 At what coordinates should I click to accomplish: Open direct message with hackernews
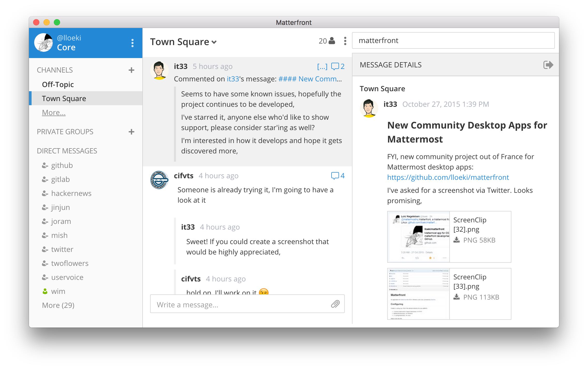click(x=71, y=193)
